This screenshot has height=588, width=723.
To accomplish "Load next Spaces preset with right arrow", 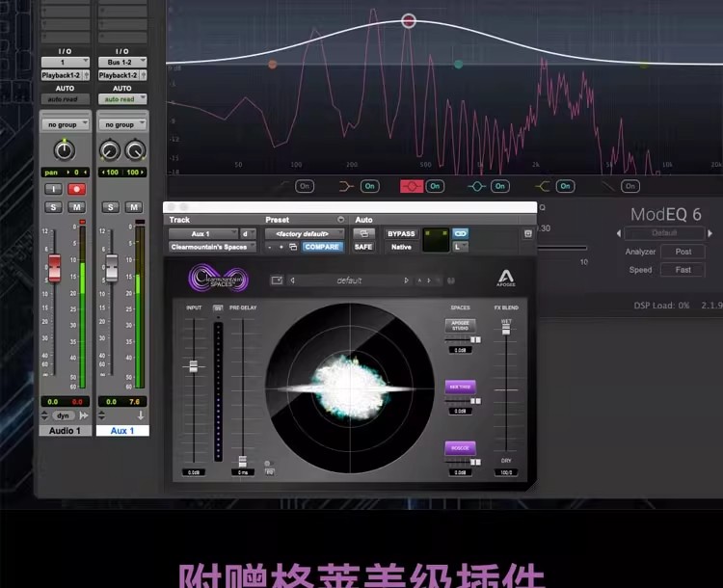I will [x=406, y=281].
